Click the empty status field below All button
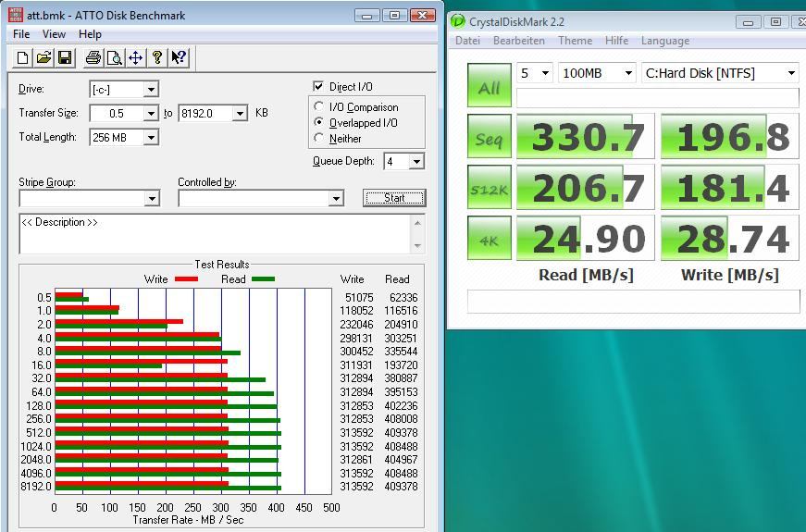 [x=657, y=98]
